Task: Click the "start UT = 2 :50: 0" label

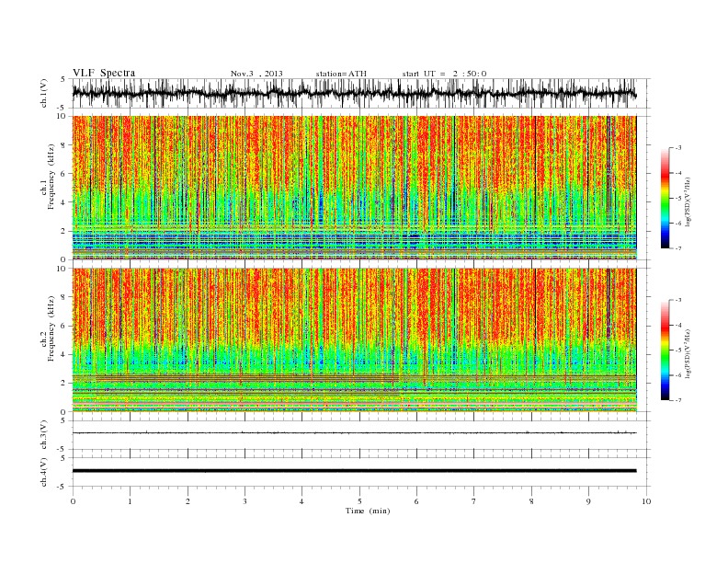Action: (444, 74)
